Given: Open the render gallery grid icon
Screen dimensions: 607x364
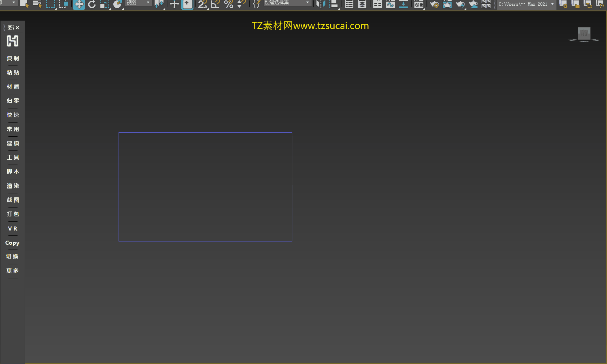Looking at the screenshot, I should (486, 4).
